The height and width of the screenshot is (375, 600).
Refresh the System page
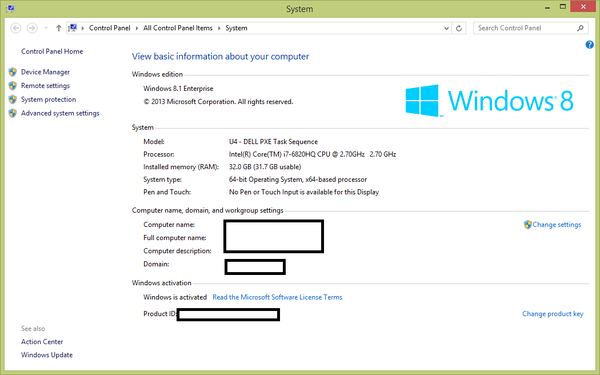tap(459, 28)
